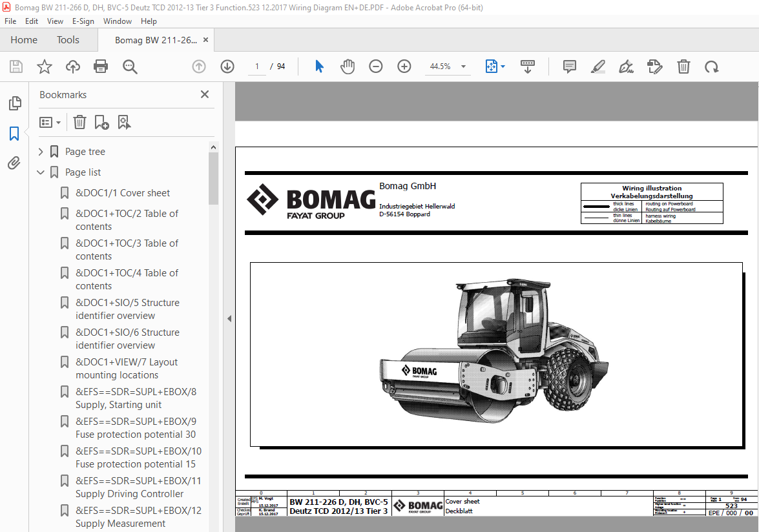
Task: Open fit page options dropdown arrow
Action: (x=503, y=66)
